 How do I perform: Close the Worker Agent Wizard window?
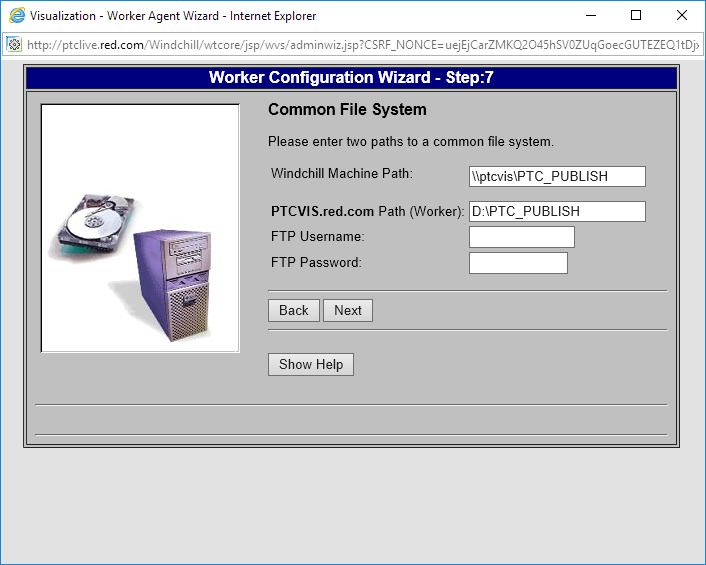(x=682, y=15)
